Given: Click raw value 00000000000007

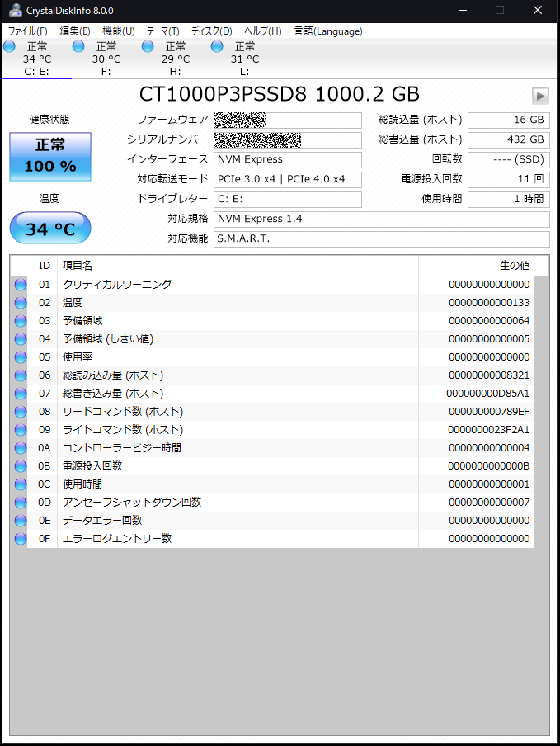Looking at the screenshot, I should click(x=489, y=502).
